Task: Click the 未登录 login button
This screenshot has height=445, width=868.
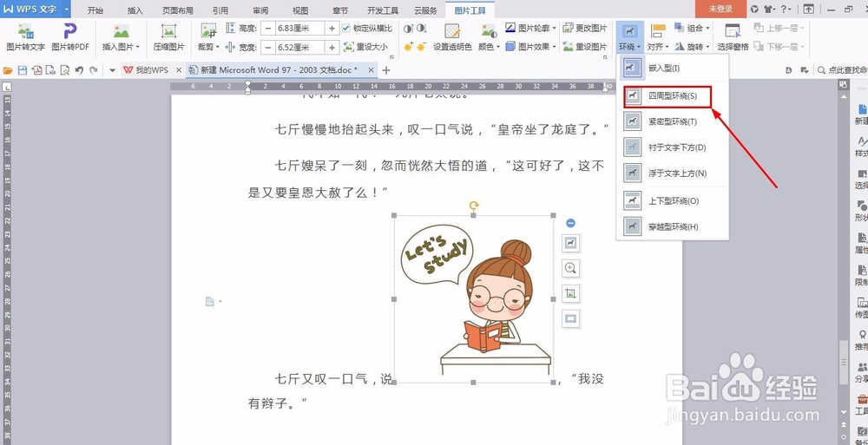Action: click(x=720, y=9)
